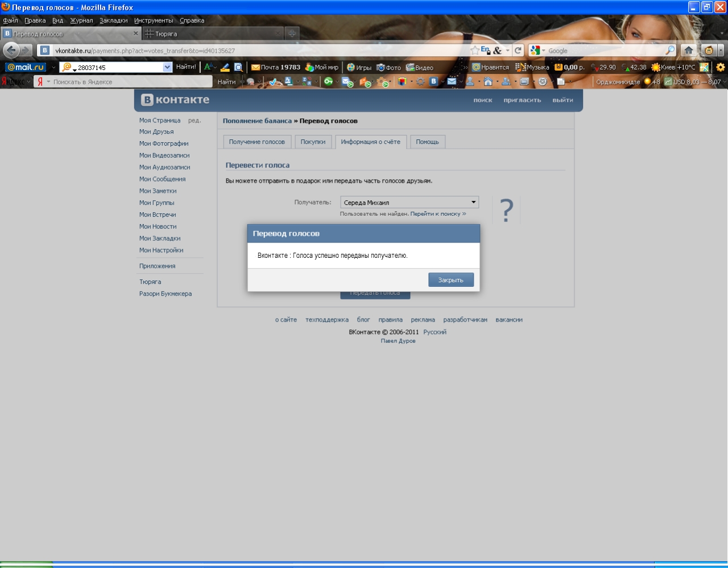This screenshot has height=568, width=728.
Task: Open Мои Друзья in the sidebar
Action: pyautogui.click(x=156, y=131)
